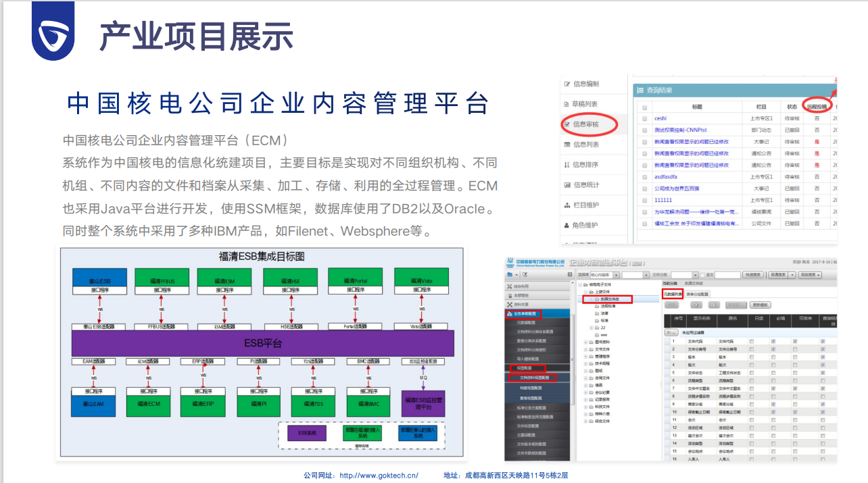
Task: Expand the 22 folder in file tree
Action: point(592,328)
